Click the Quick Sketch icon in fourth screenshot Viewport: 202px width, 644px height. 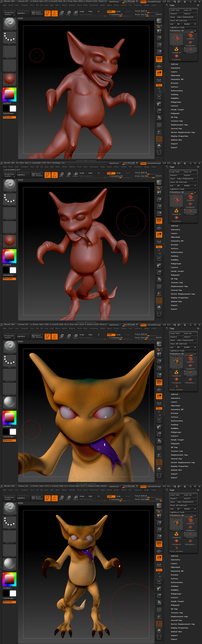point(37,498)
